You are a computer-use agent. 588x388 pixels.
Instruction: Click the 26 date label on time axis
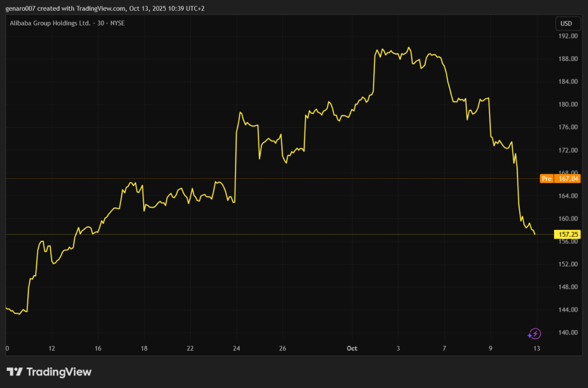(x=283, y=348)
